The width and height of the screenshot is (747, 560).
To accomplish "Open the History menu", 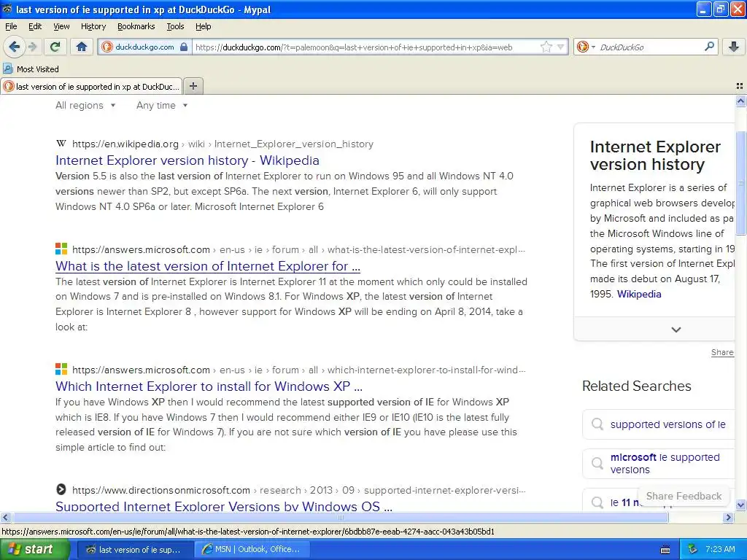I will [x=93, y=26].
